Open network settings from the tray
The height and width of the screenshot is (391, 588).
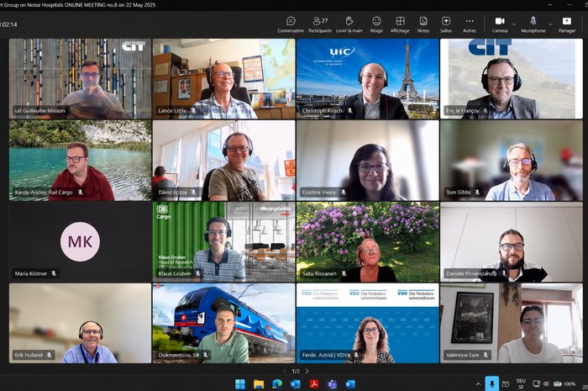[x=537, y=384]
